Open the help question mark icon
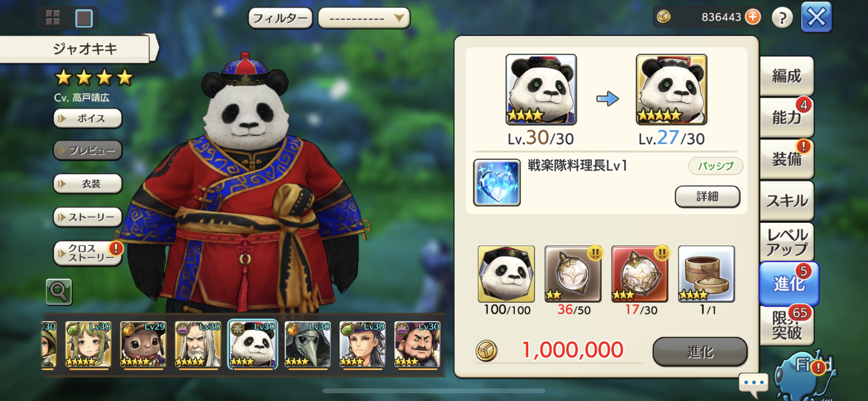This screenshot has height=401, width=868. click(782, 18)
